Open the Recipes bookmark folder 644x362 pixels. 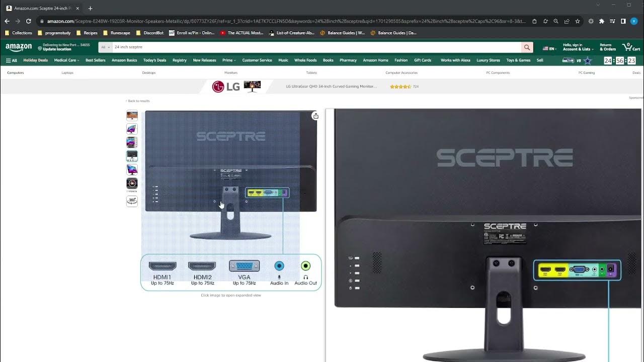click(x=87, y=33)
